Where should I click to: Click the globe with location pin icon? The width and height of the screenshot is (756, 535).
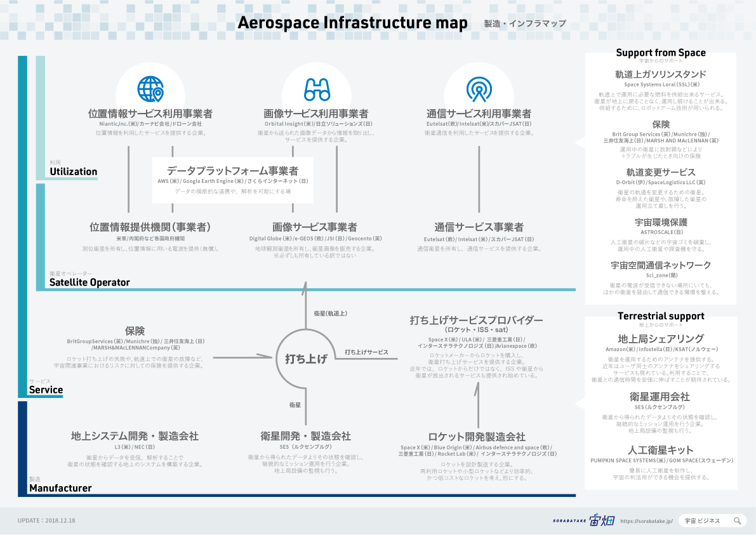(x=150, y=89)
